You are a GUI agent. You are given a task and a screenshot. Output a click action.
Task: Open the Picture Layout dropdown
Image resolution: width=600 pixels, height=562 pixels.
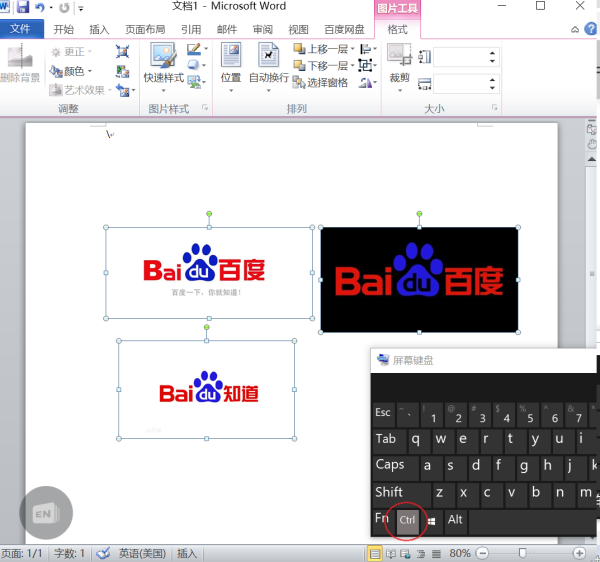[x=205, y=82]
